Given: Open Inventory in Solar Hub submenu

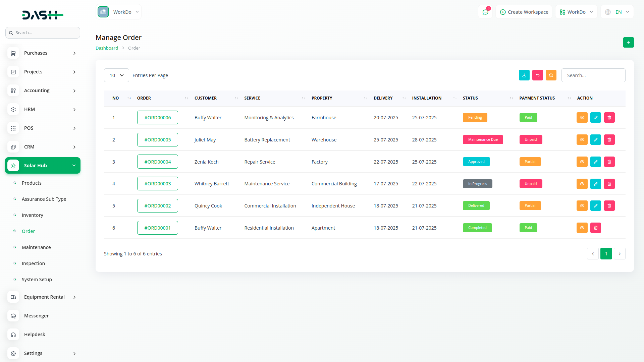Looking at the screenshot, I should (33, 215).
